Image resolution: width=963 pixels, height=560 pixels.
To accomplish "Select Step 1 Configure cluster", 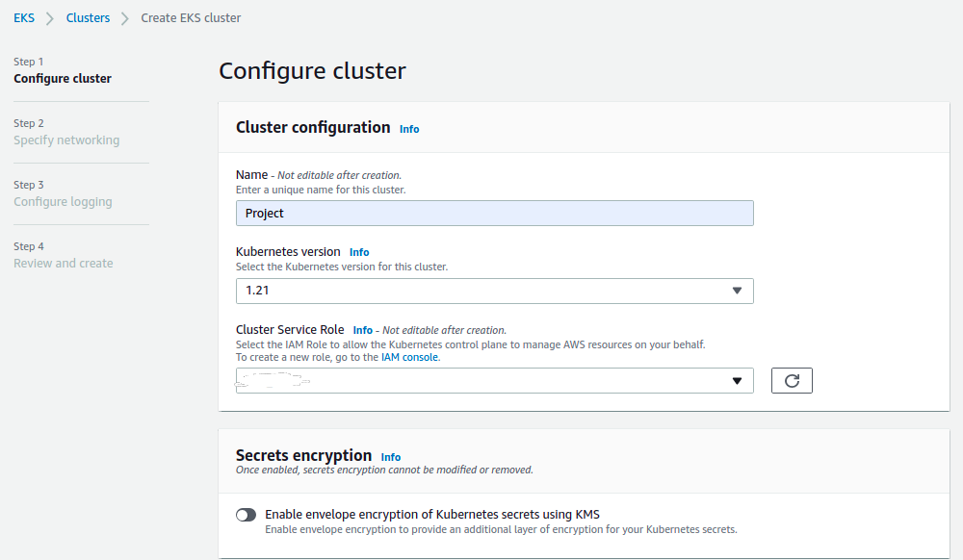I will (x=63, y=79).
